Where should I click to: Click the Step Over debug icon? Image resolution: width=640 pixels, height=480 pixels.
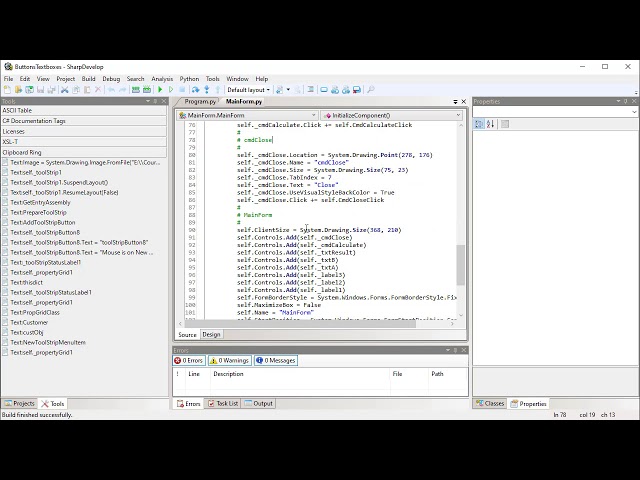coord(196,90)
